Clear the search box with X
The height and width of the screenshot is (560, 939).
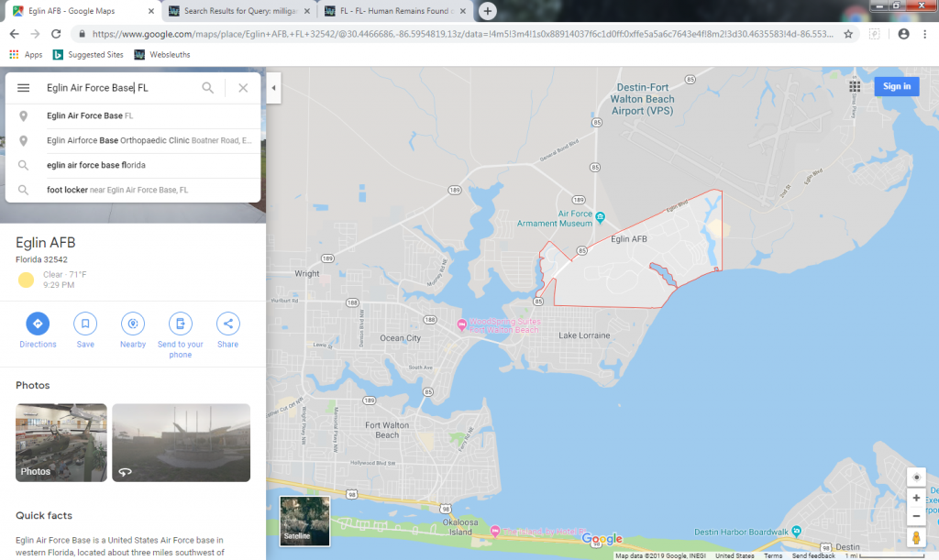click(x=243, y=88)
